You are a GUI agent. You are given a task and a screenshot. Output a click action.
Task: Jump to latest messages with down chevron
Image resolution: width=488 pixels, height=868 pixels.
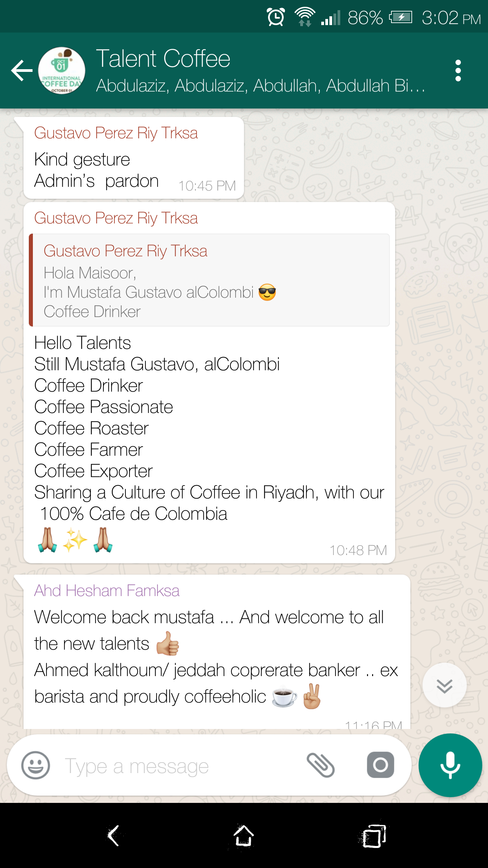pos(444,685)
